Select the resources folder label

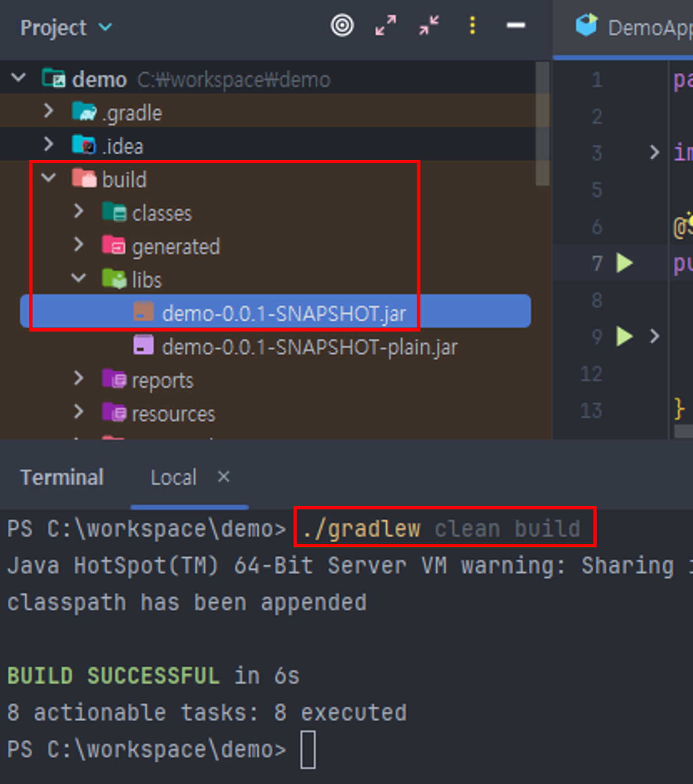173,414
